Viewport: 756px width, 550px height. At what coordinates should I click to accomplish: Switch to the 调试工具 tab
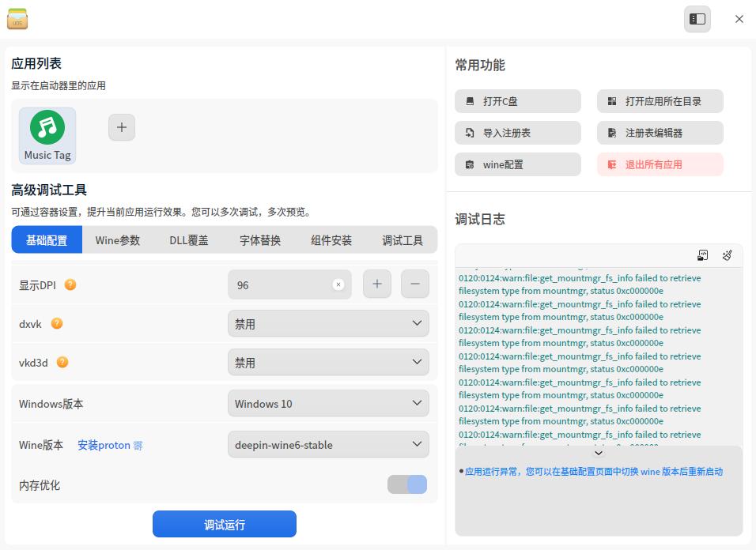403,240
